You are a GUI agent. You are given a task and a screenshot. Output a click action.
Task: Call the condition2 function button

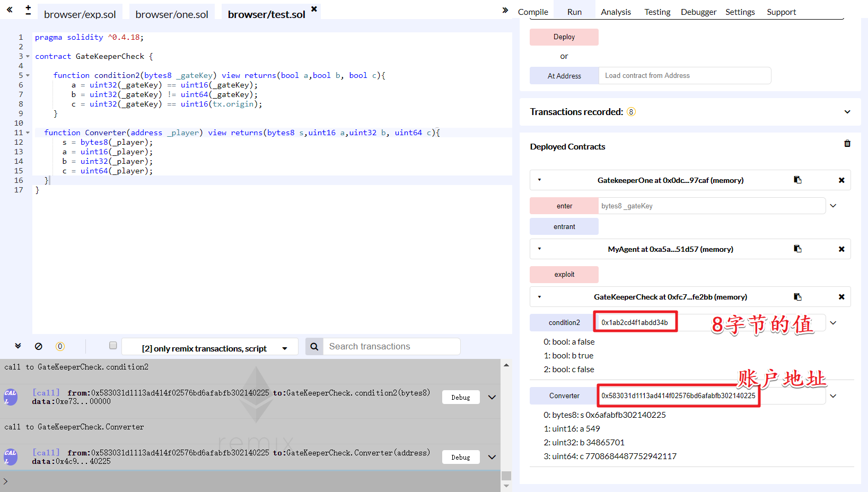[564, 322]
